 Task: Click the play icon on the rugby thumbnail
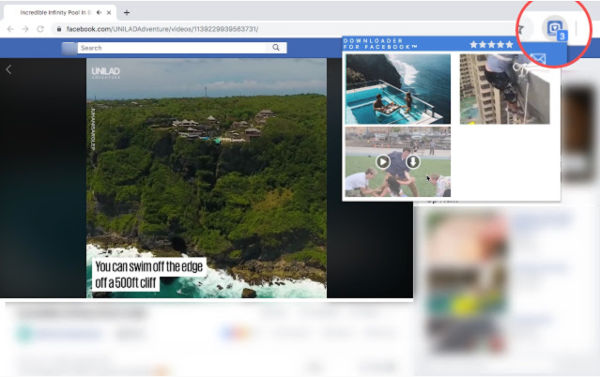point(383,162)
